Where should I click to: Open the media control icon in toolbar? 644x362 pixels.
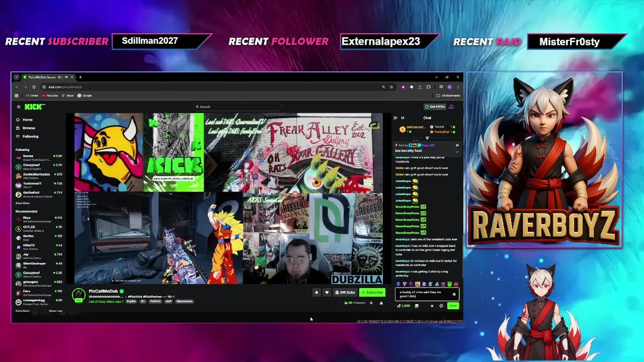pos(441,87)
